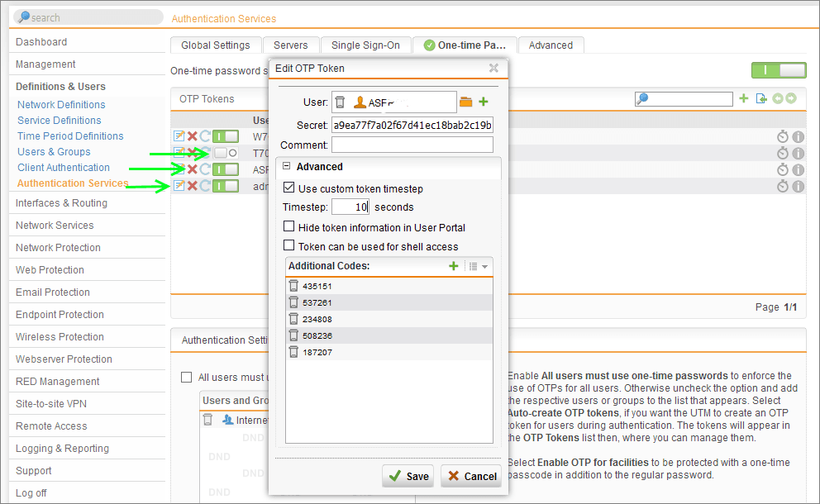Open Management in the sidebar
Viewport: 820px width, 504px height.
tap(45, 64)
